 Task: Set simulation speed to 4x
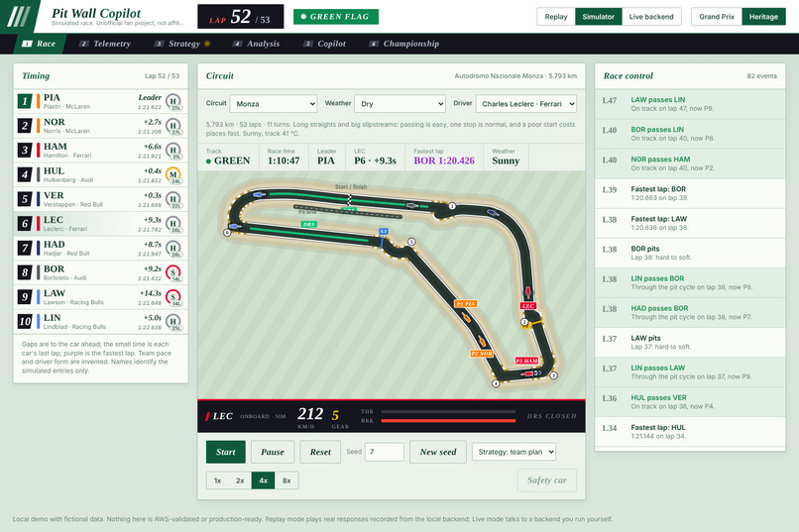[263, 480]
